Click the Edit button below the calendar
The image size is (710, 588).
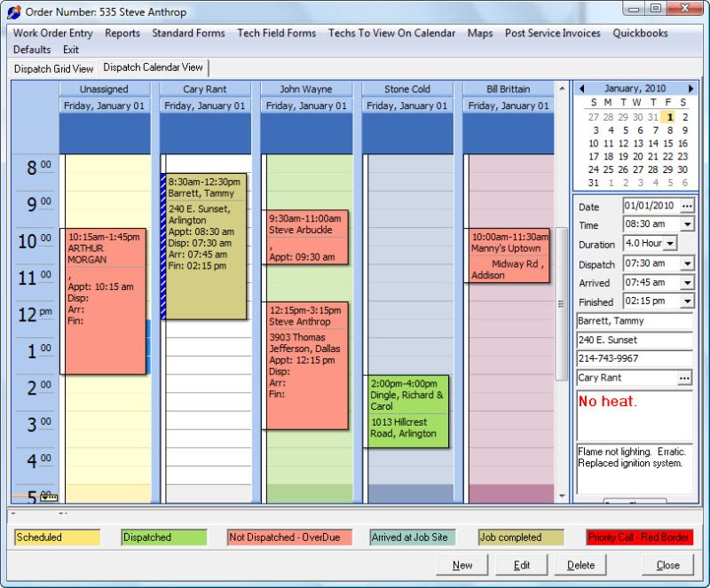(x=522, y=564)
